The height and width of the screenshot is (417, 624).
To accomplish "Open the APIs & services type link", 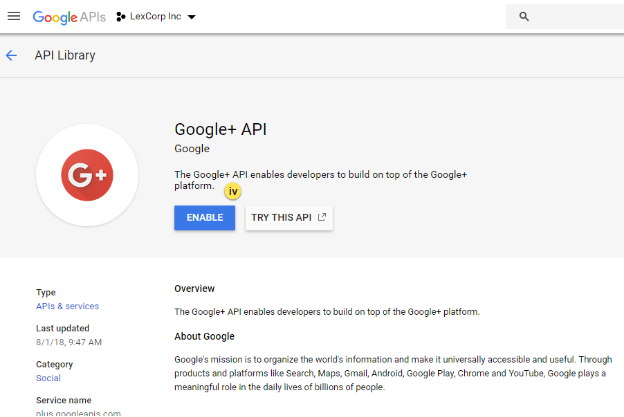I will click(67, 306).
